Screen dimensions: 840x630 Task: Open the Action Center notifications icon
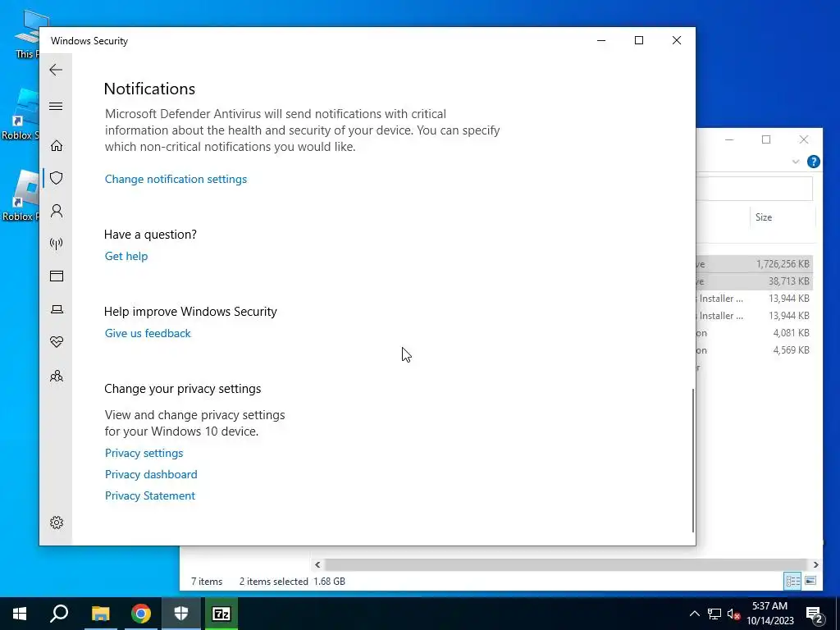[815, 614]
